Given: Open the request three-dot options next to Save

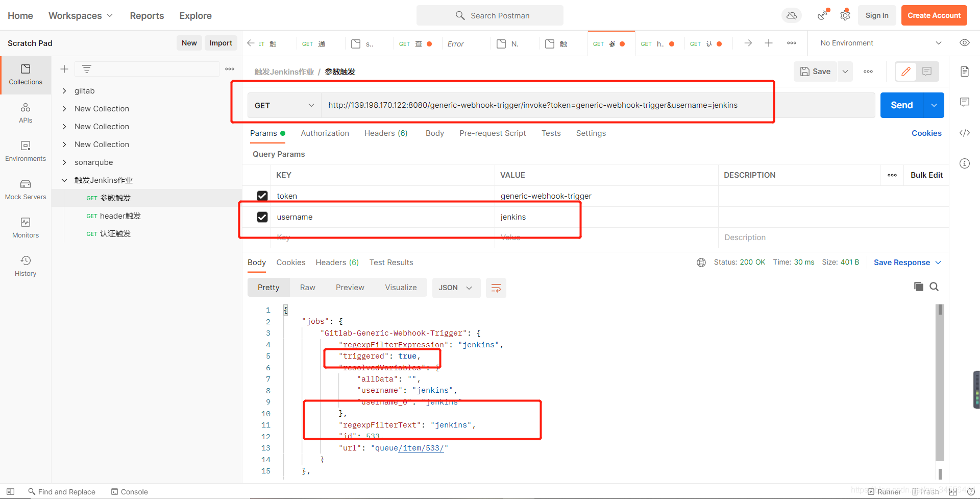Looking at the screenshot, I should coord(868,72).
